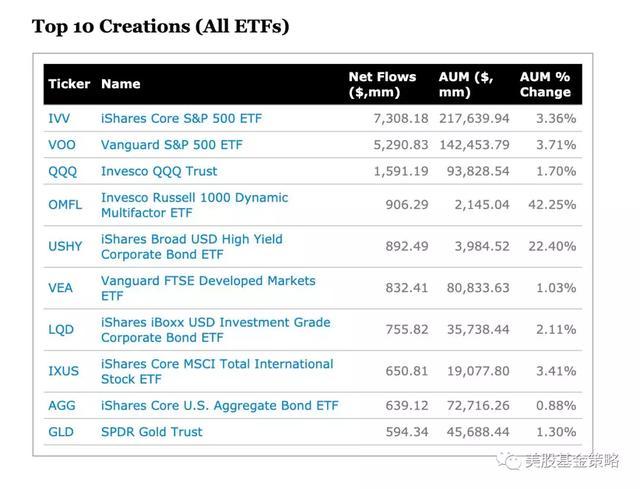
Task: Click the OMFL ticker symbol
Action: click(65, 205)
